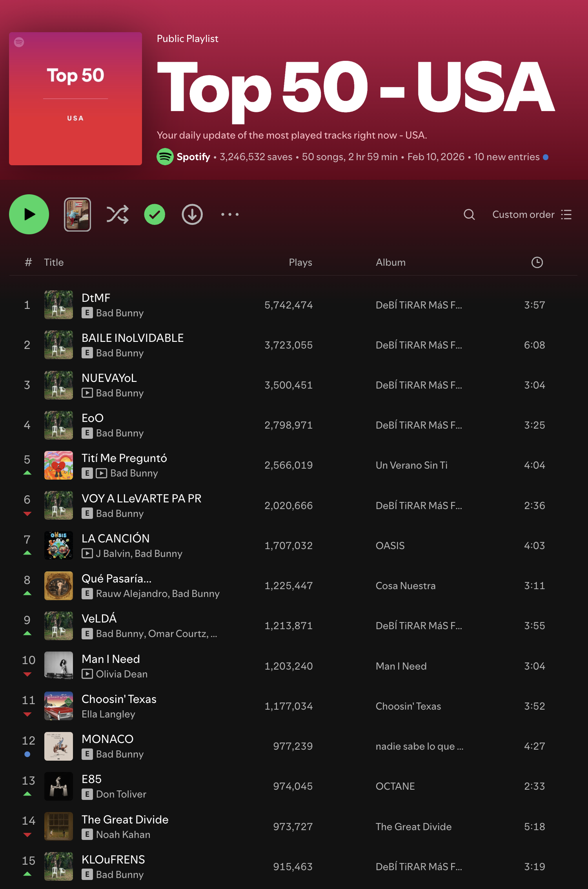Open the E85 album artwork
The width and height of the screenshot is (588, 889).
58,786
